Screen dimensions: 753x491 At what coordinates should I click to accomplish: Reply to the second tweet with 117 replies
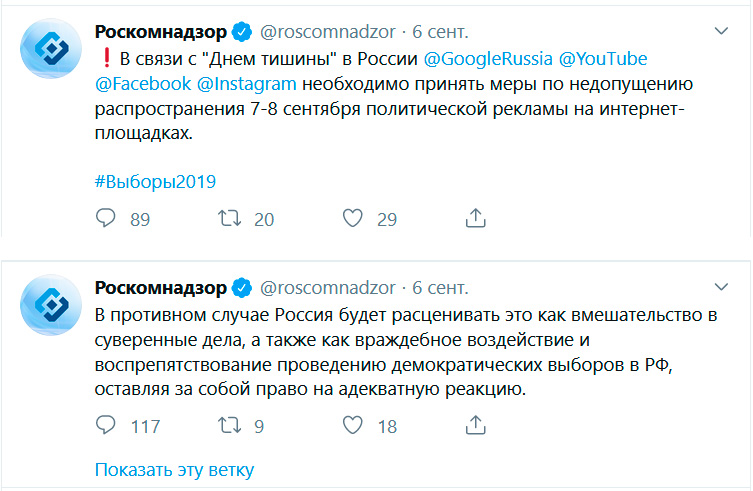(106, 426)
